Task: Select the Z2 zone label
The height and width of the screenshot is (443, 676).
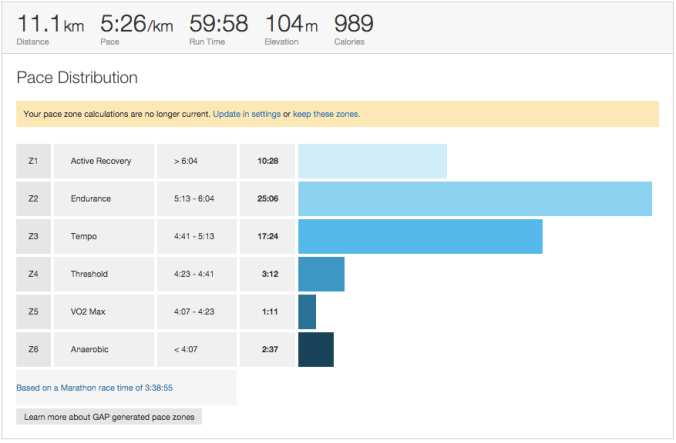Action: tap(33, 199)
